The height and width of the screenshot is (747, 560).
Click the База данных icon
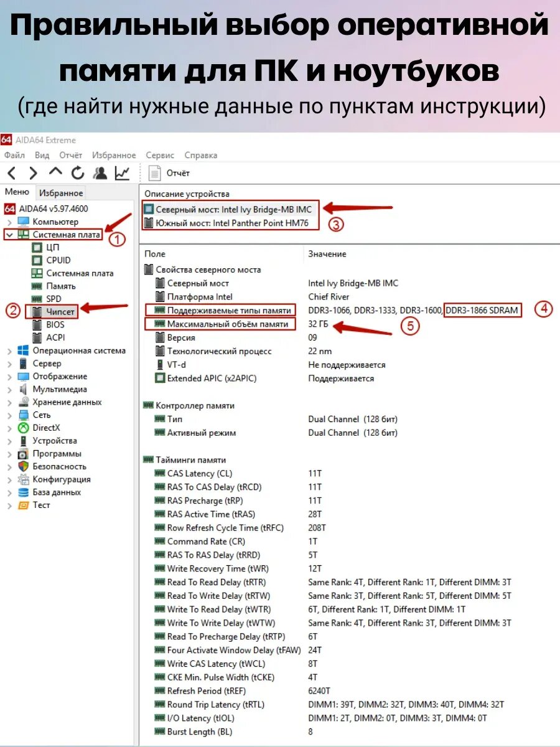coord(23,492)
